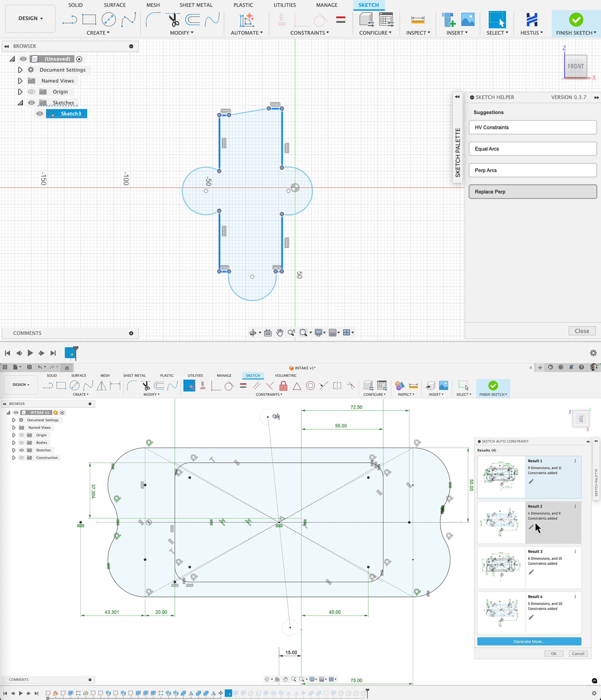Click the Lock constraint icon in lower toolbar
This screenshot has height=700, width=601.
pos(283,386)
